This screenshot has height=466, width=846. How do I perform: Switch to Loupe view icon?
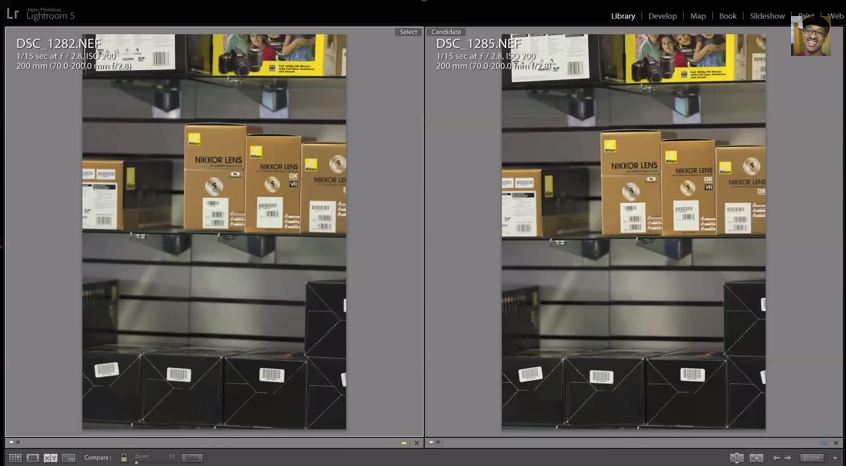(32, 458)
